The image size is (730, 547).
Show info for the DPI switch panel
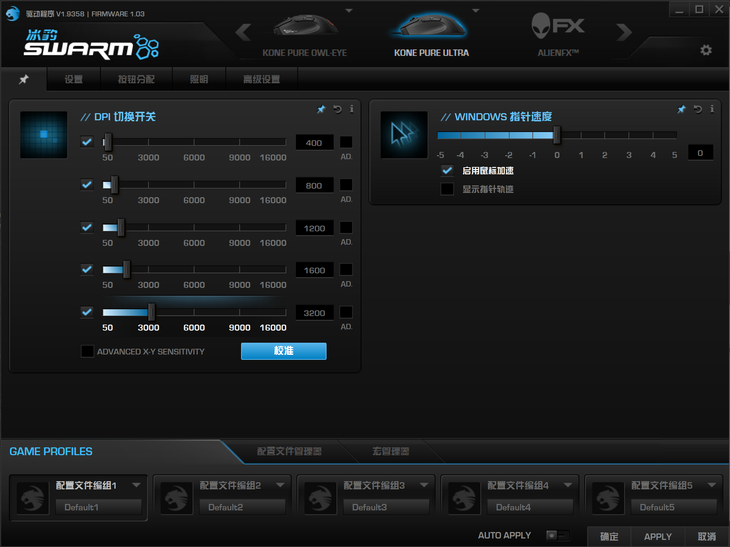351,109
